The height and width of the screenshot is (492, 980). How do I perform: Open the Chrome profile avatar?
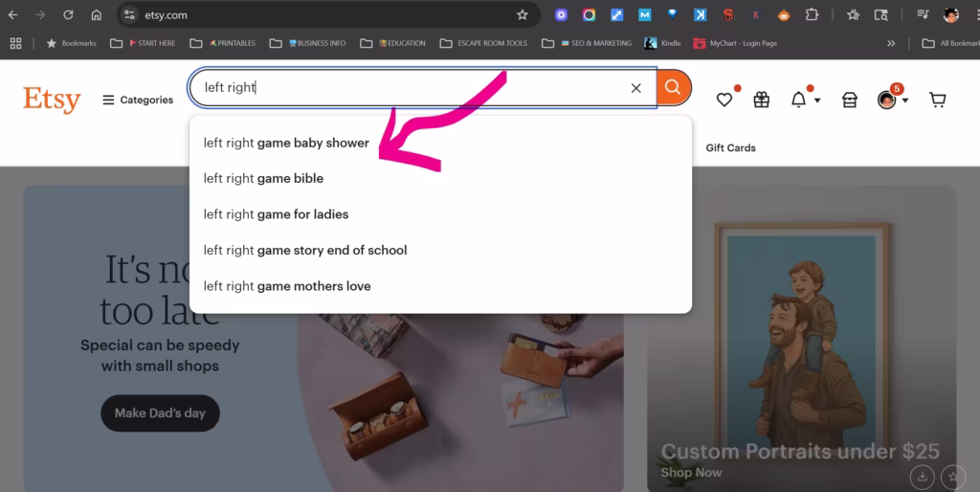click(951, 15)
